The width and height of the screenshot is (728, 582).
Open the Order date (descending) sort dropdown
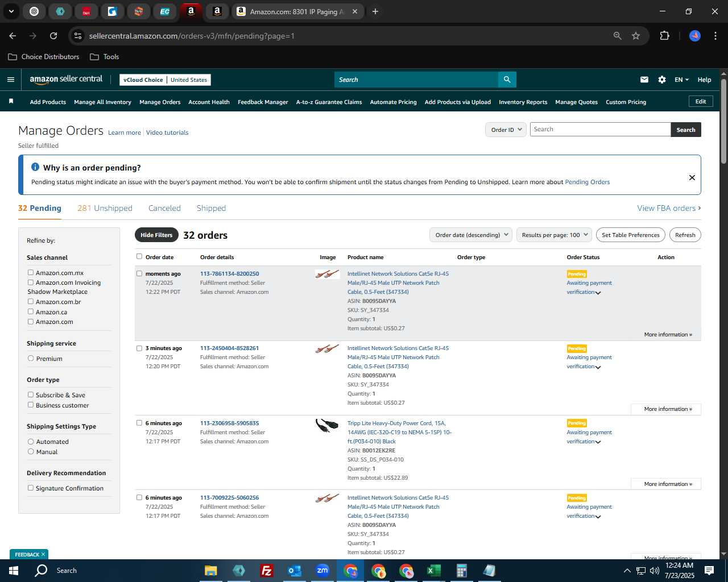(470, 235)
